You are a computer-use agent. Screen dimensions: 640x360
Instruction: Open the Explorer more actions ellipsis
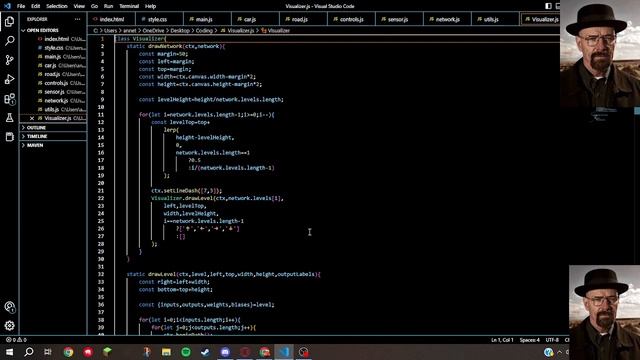click(78, 19)
